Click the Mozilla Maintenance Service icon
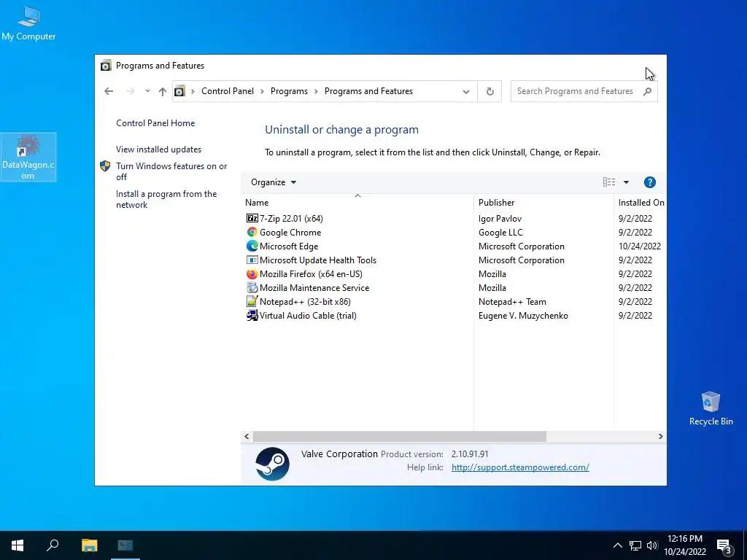 (252, 287)
